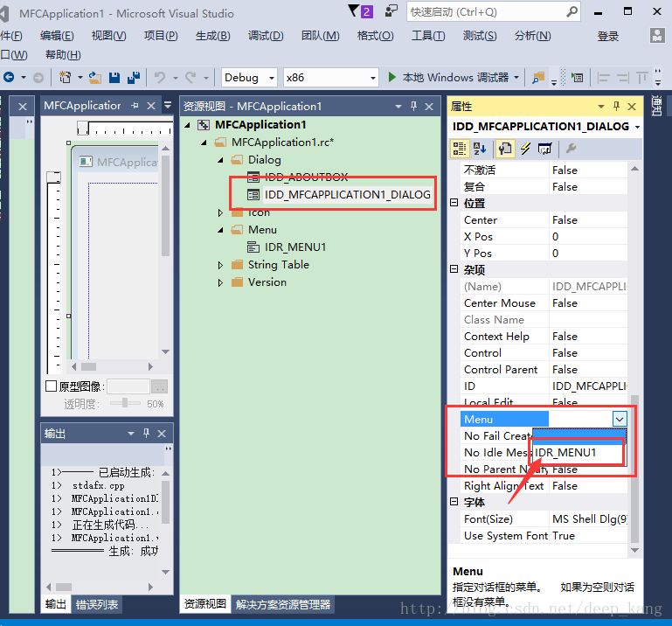Screen dimensions: 672x626
Task: Switch to the Solution Explorer tab
Action: [283, 604]
